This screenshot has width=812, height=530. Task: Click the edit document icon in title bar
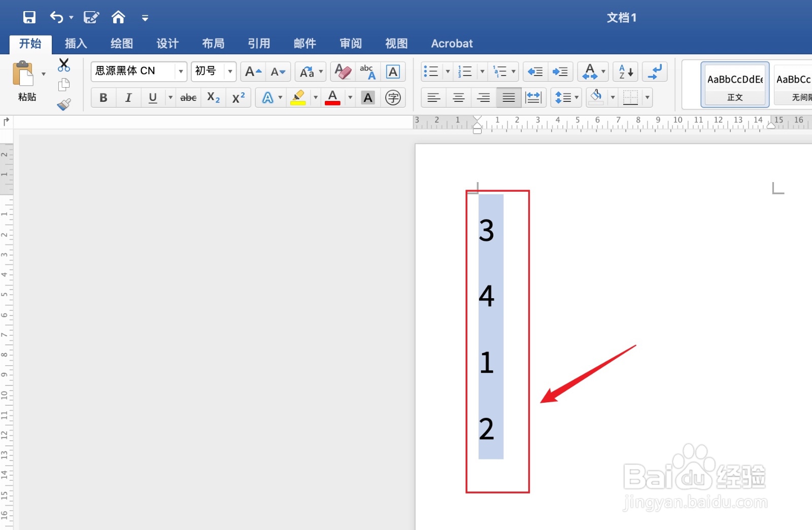point(91,18)
